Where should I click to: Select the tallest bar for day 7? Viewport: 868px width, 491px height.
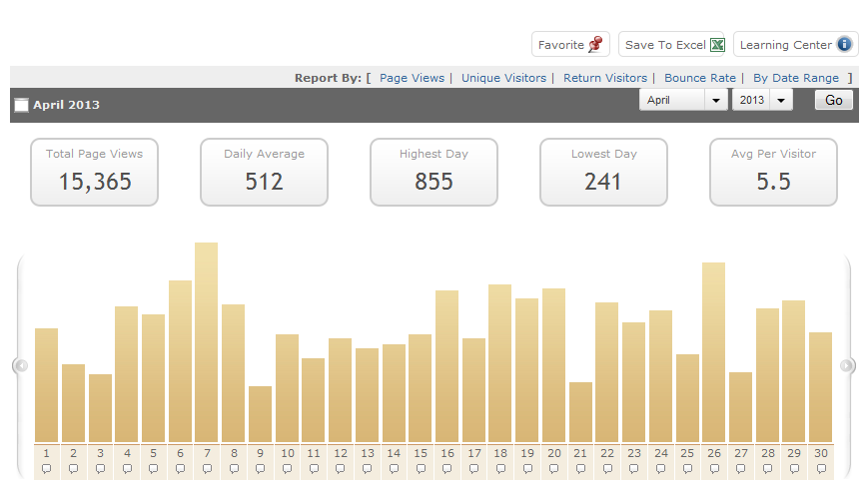[207, 342]
